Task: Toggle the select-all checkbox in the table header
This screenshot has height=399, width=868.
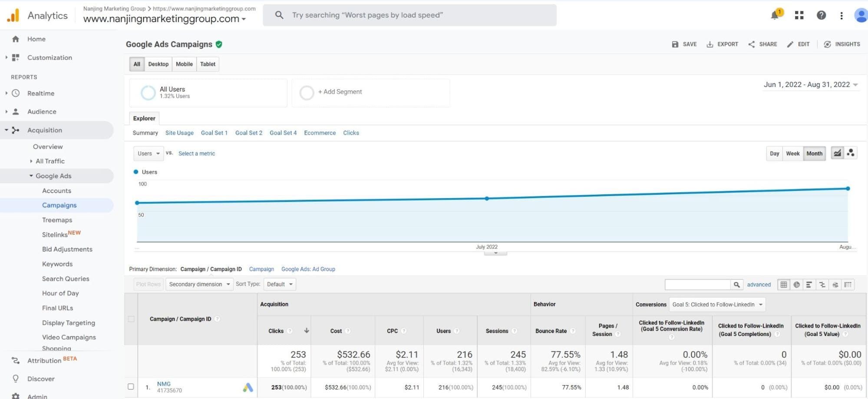Action: pos(132,319)
